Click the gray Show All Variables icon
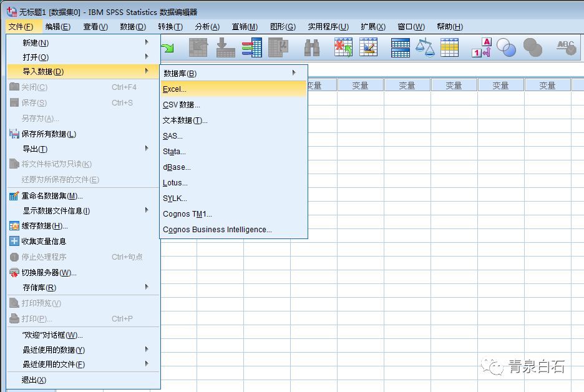The width and height of the screenshot is (584, 392). click(533, 47)
